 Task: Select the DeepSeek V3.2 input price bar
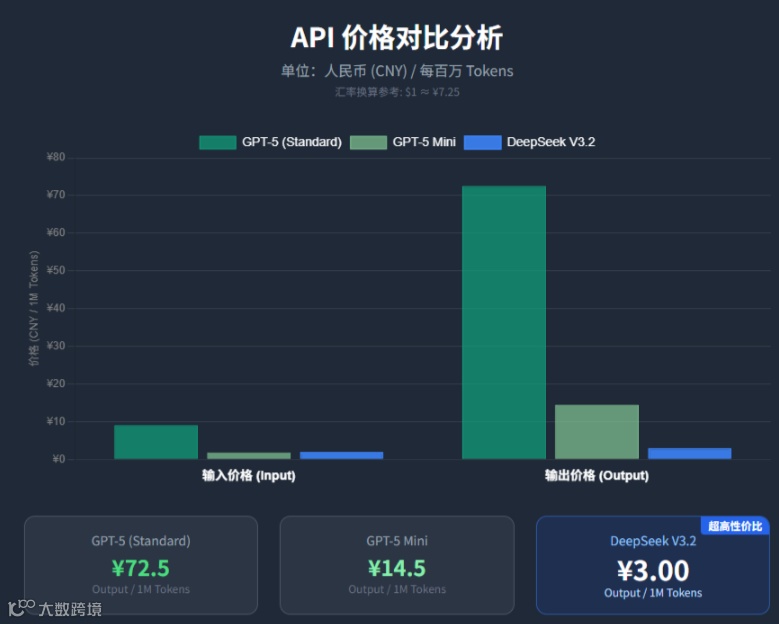[x=342, y=455]
